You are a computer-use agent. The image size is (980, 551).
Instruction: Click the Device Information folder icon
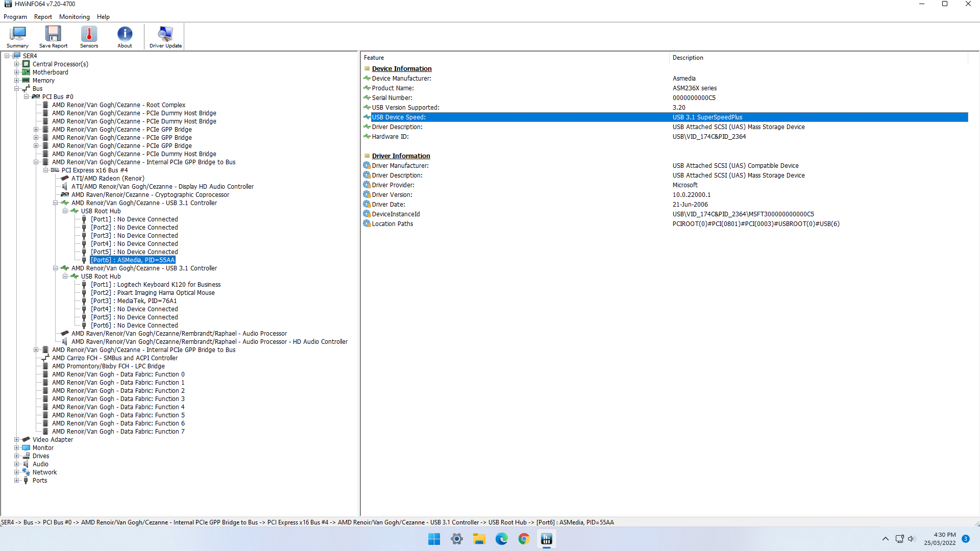tap(366, 68)
